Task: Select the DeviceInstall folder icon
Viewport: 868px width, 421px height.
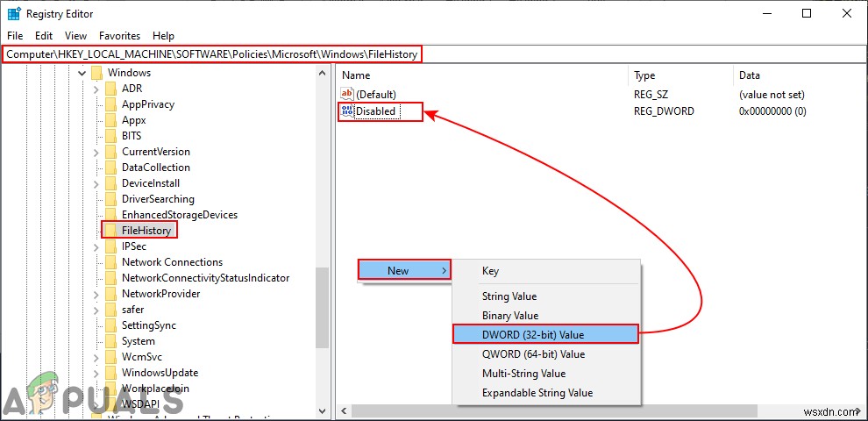Action: pyautogui.click(x=111, y=182)
